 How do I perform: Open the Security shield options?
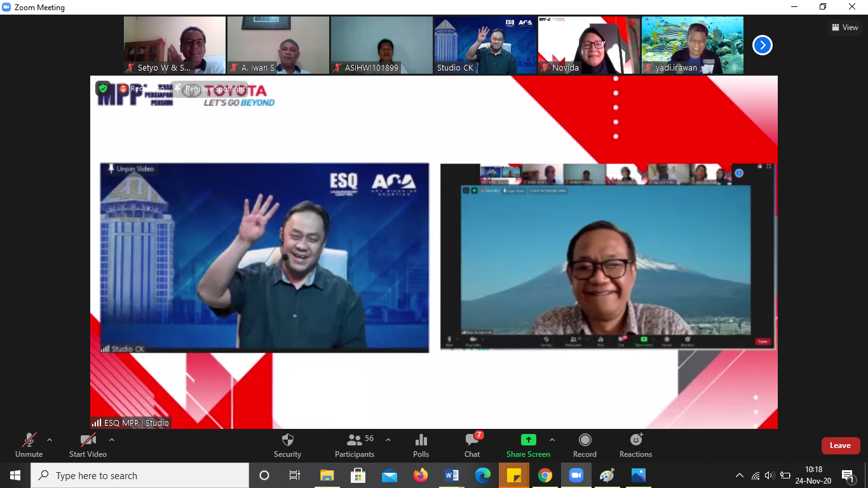[x=287, y=445]
